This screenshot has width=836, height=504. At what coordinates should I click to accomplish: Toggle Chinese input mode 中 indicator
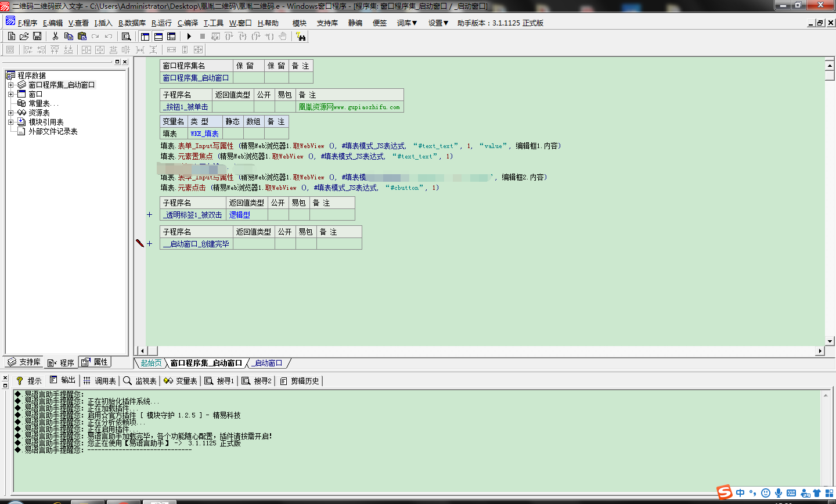click(740, 493)
